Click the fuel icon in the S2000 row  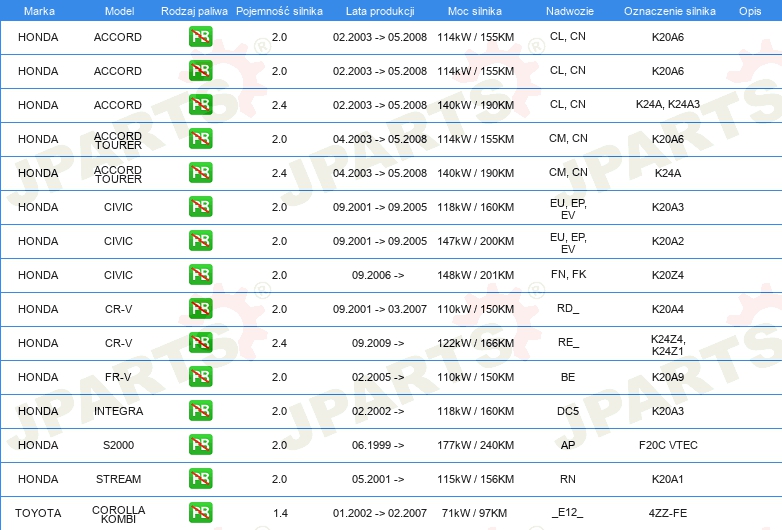tap(200, 444)
